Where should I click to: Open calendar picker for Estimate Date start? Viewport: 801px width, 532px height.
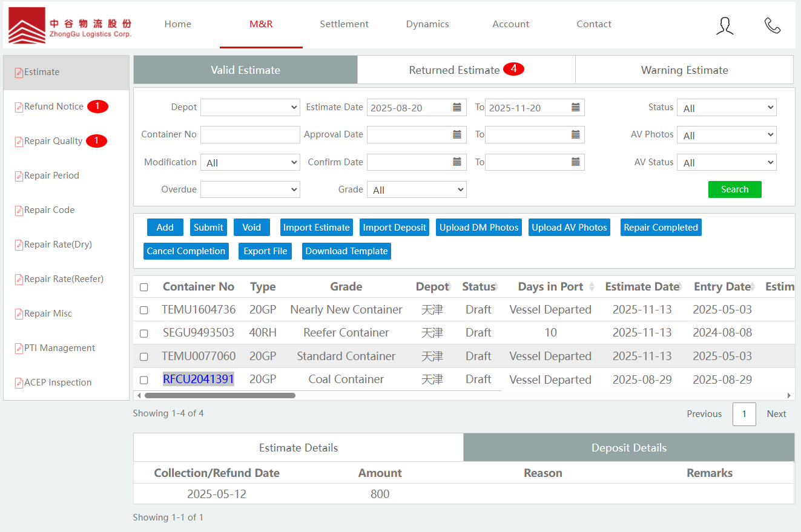pyautogui.click(x=457, y=108)
